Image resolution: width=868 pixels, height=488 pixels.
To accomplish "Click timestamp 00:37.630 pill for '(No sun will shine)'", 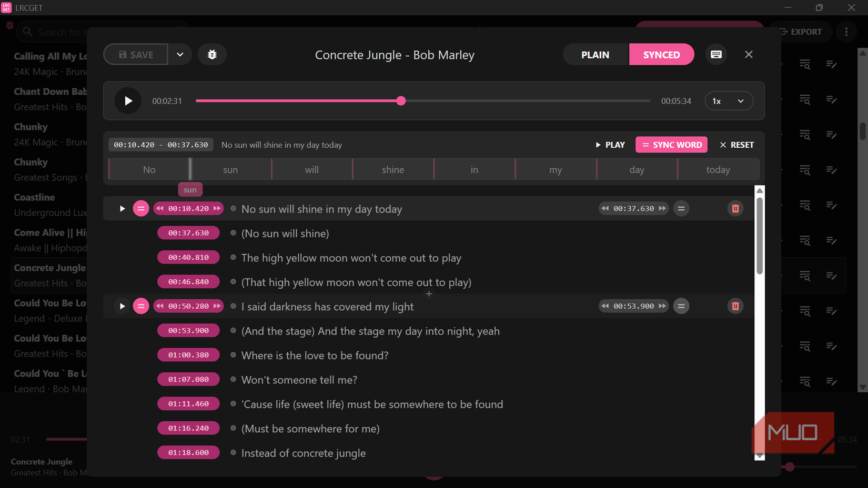I will tap(188, 233).
